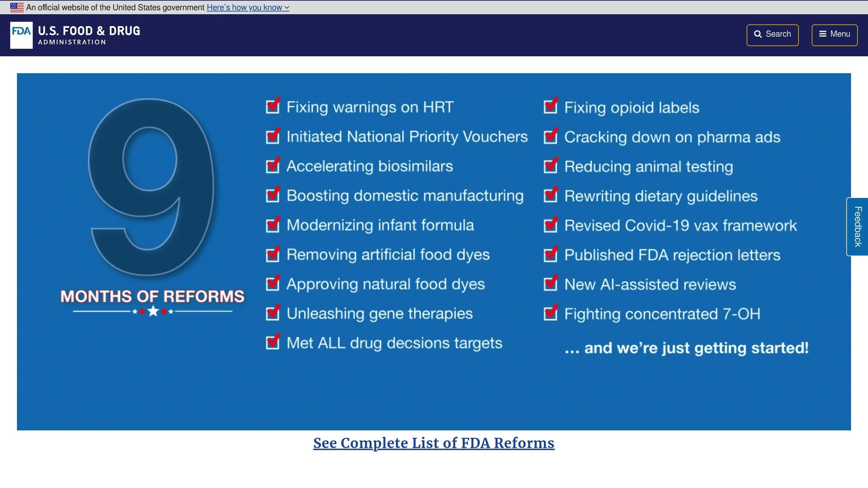Open See Complete List of FDA Reforms
The image size is (868, 488).
(x=434, y=443)
